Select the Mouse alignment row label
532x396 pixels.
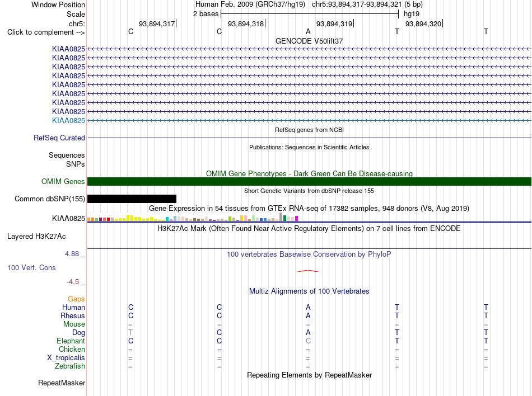click(x=74, y=324)
